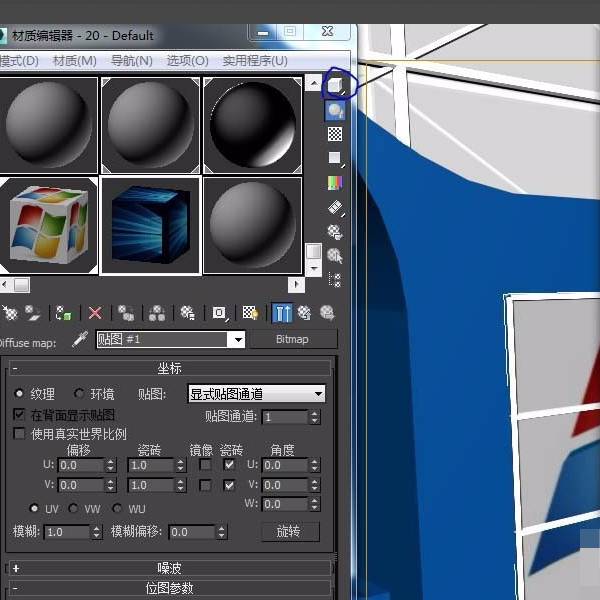600x600 pixels.
Task: Pick material with the eyedropper icon
Action: tap(80, 339)
